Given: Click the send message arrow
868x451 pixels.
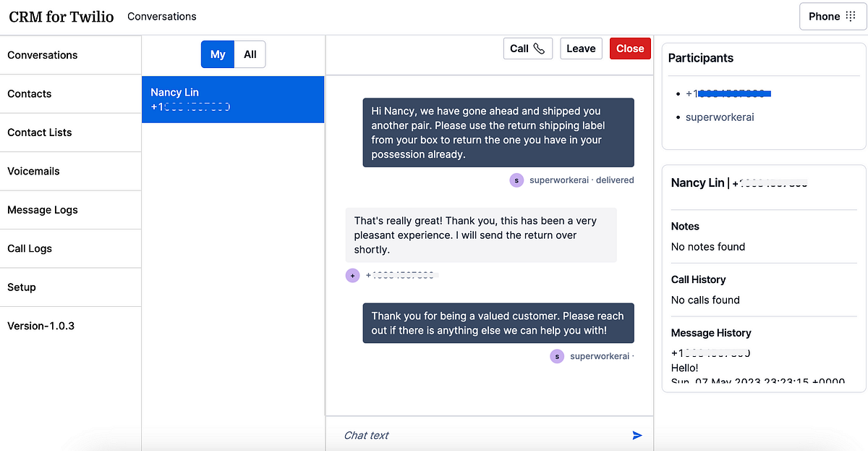Looking at the screenshot, I should click(x=637, y=435).
